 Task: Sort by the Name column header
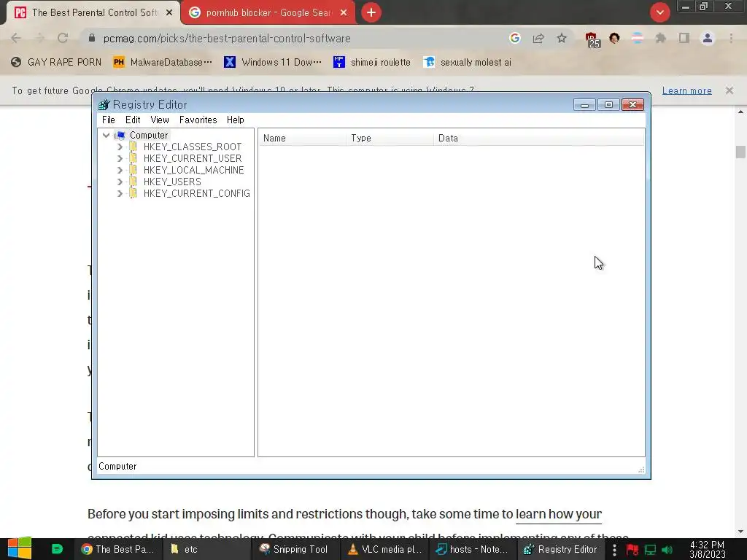(303, 138)
